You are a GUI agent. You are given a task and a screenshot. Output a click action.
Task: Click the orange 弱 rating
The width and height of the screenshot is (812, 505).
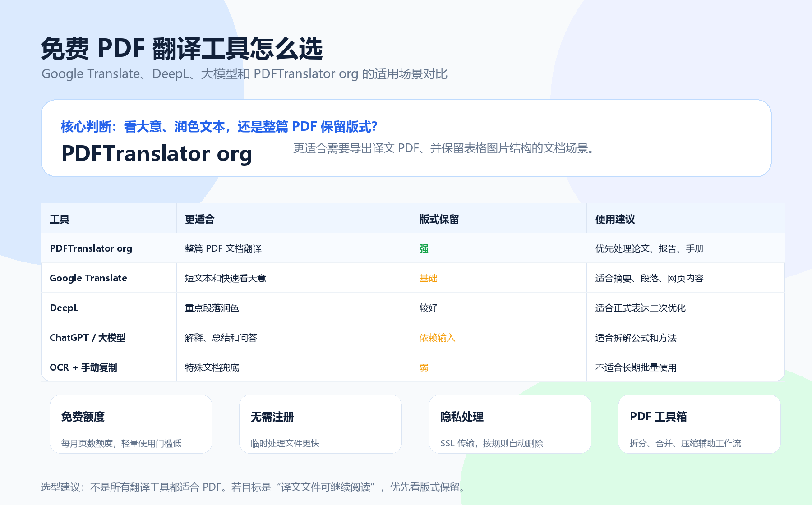(x=424, y=367)
